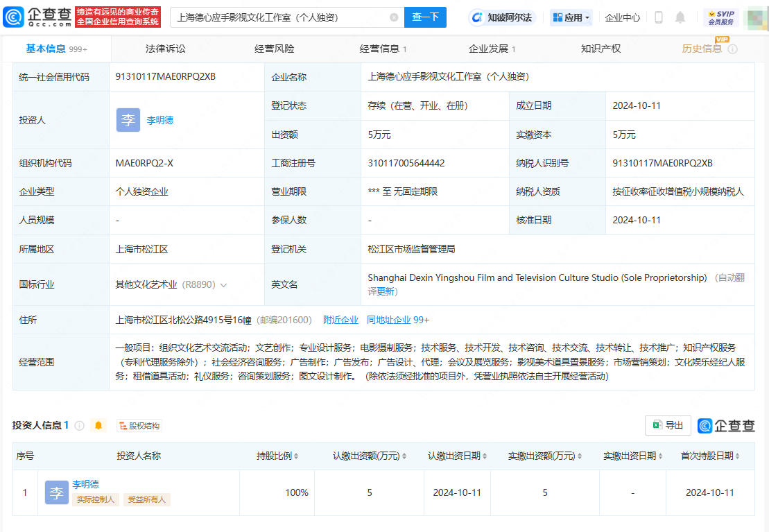The height and width of the screenshot is (532, 769).
Task: Click the SVIP 会员服务 badge
Action: [x=721, y=17]
